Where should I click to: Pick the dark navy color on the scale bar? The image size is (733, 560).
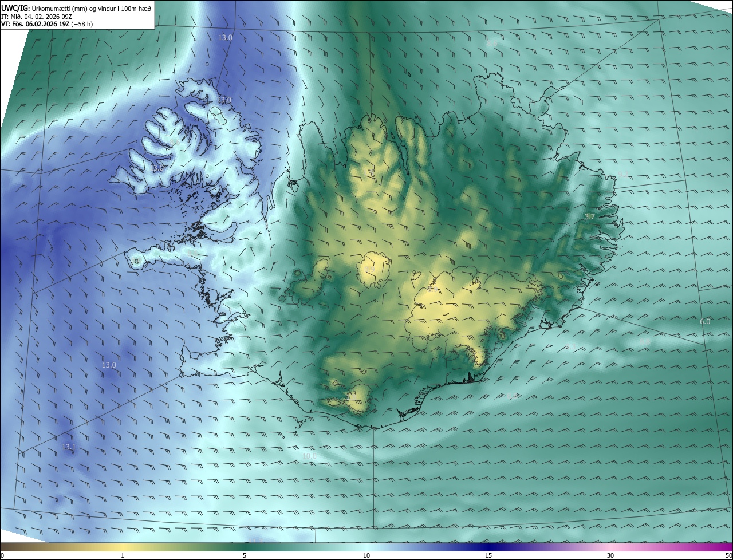(488, 547)
